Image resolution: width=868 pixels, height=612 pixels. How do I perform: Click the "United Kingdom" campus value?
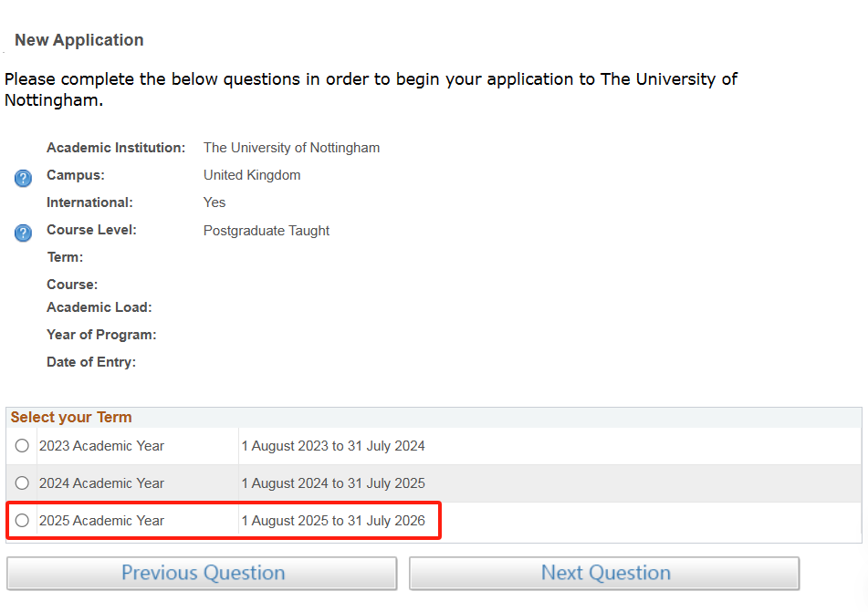click(252, 175)
